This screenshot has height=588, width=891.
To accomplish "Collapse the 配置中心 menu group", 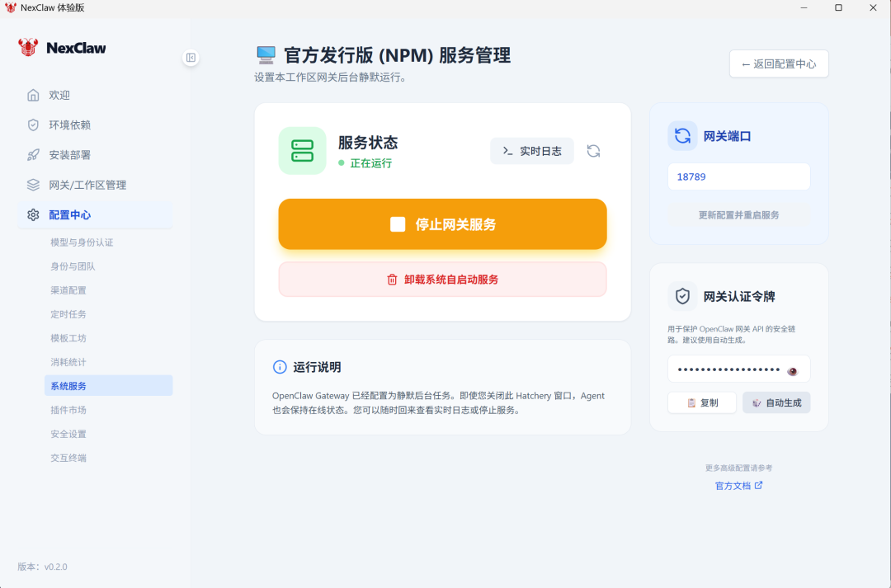I will 96,214.
